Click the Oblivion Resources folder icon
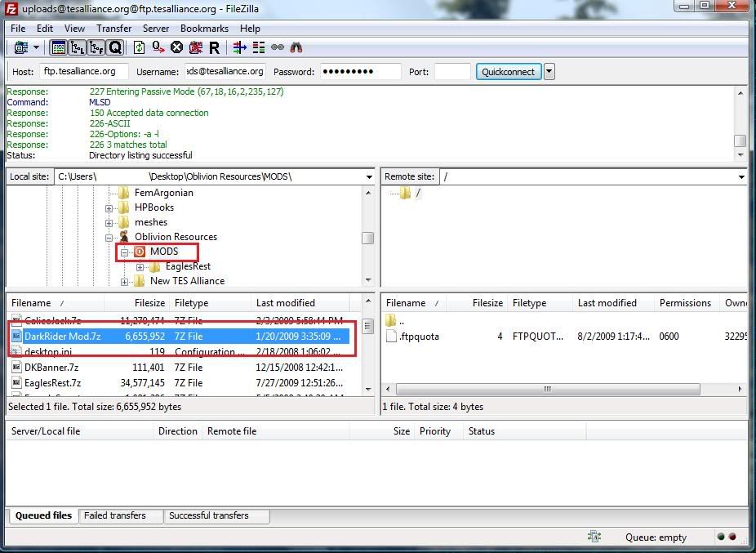756x553 pixels. 124,236
